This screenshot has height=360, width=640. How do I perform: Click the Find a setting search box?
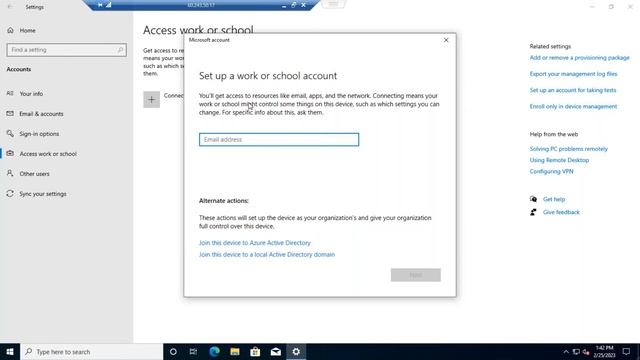pyautogui.click(x=67, y=50)
